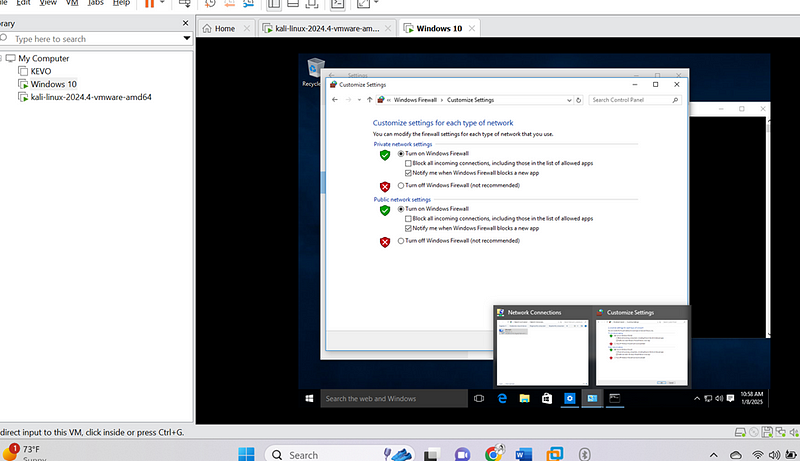Click VMware network adapter status icon
The width and height of the screenshot is (800, 461).
[781, 432]
